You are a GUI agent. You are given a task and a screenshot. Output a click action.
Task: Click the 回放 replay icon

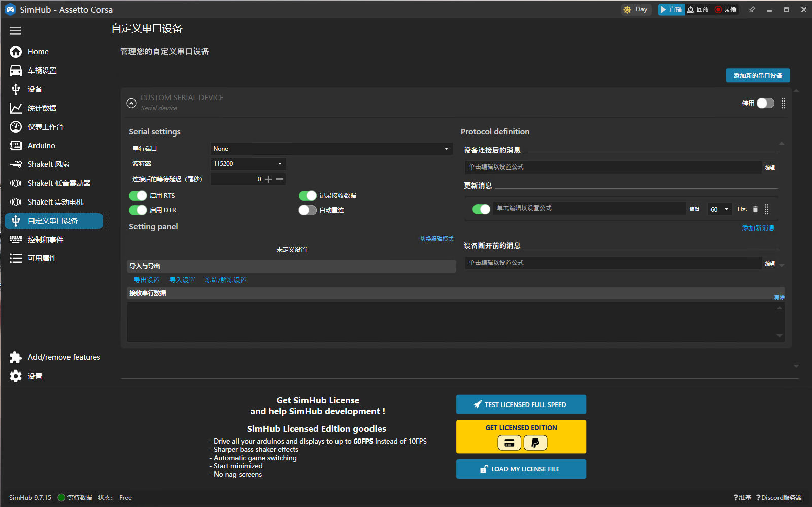pyautogui.click(x=691, y=10)
